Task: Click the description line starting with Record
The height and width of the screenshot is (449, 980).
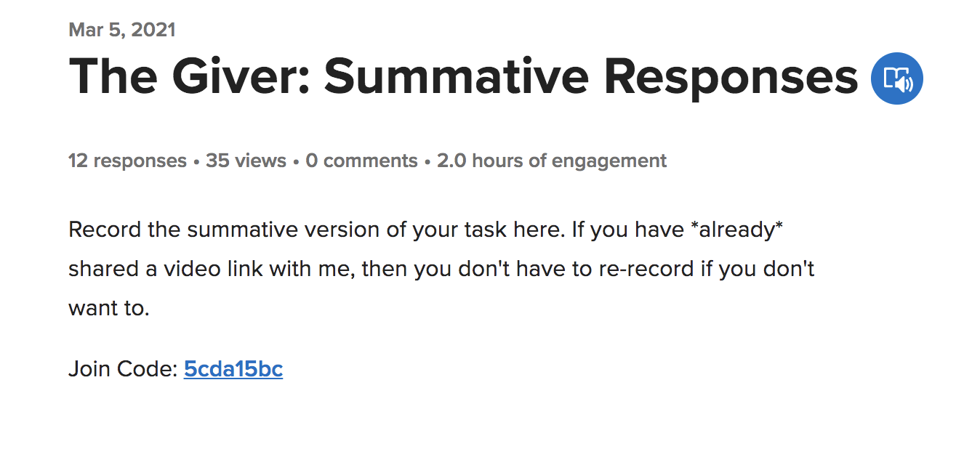Action: coord(425,230)
